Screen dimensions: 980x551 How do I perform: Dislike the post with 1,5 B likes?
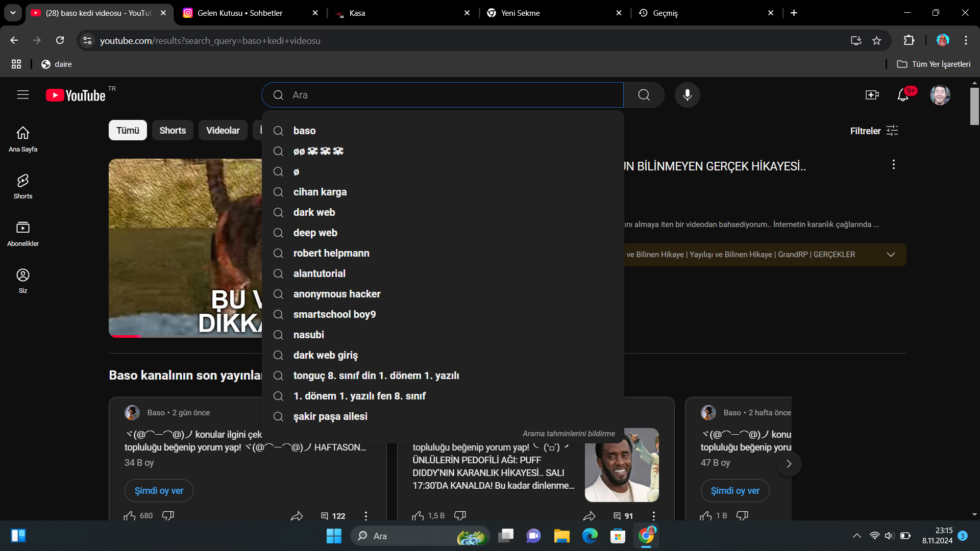pos(460,516)
